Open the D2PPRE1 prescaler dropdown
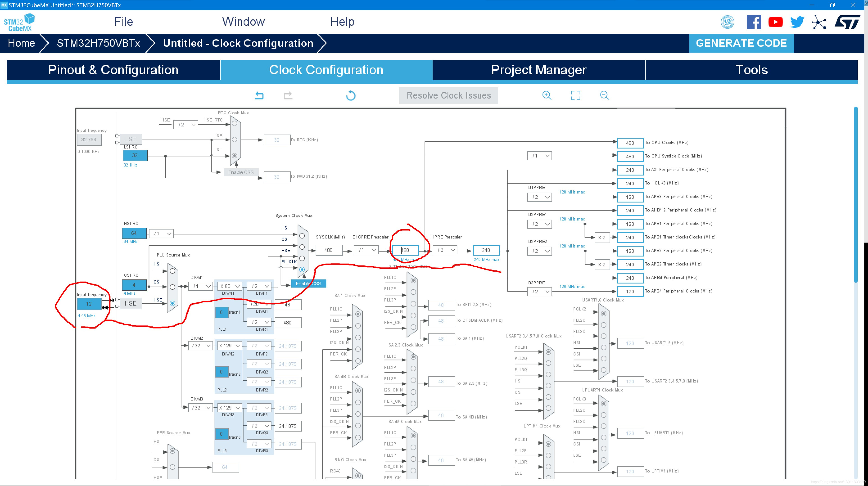Screen dimensions: 868x486 [x=540, y=224]
